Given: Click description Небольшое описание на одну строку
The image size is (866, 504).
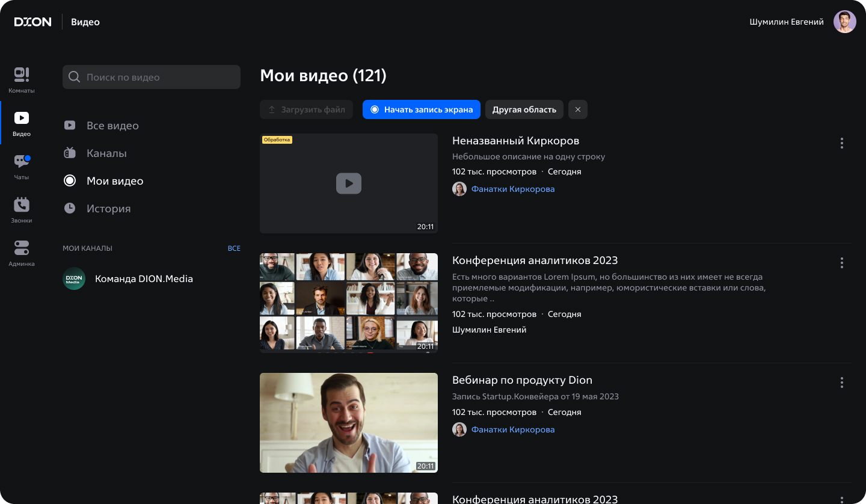Looking at the screenshot, I should click(529, 156).
